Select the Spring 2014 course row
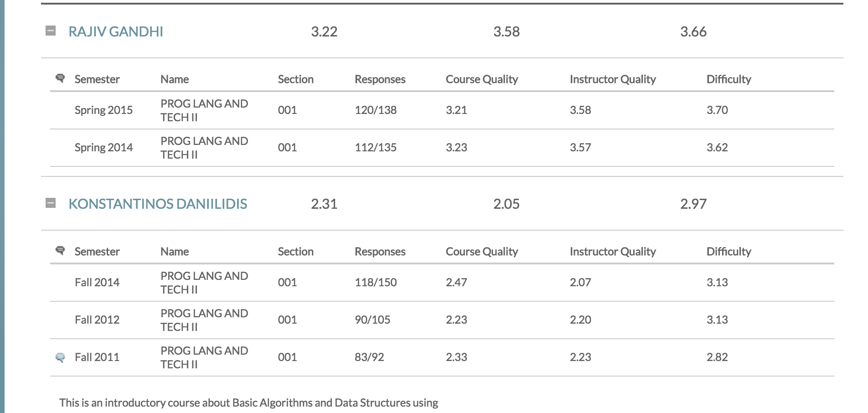Viewport: 868px width, 413px height. tap(319, 147)
